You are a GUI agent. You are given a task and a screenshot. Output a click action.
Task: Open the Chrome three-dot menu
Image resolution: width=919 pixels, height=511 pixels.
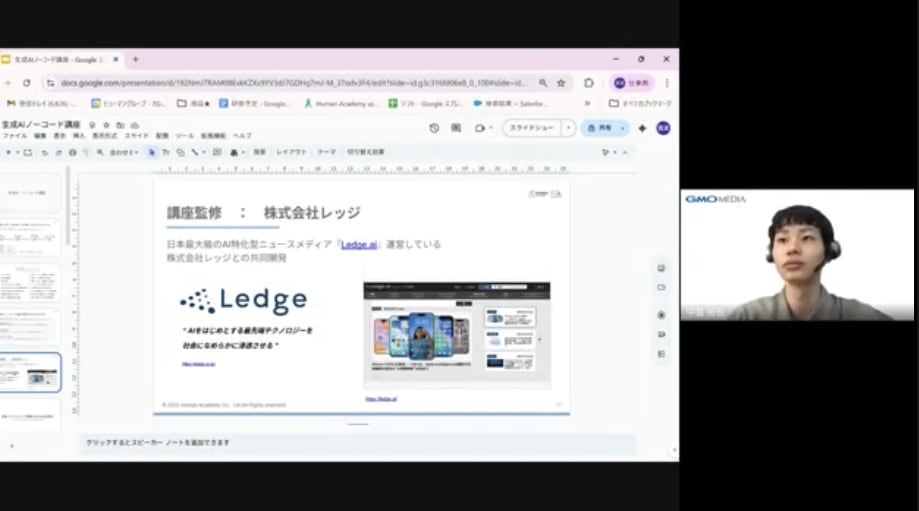(x=667, y=83)
